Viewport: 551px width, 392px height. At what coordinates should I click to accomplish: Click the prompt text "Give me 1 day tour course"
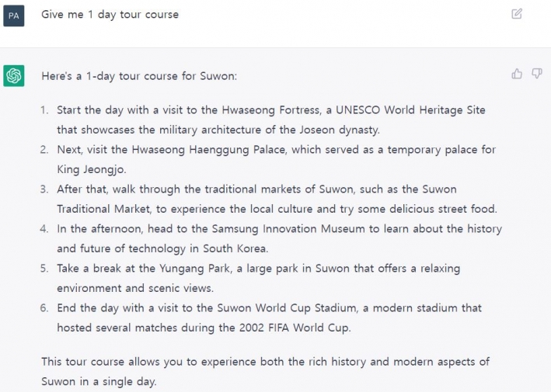tap(110, 15)
